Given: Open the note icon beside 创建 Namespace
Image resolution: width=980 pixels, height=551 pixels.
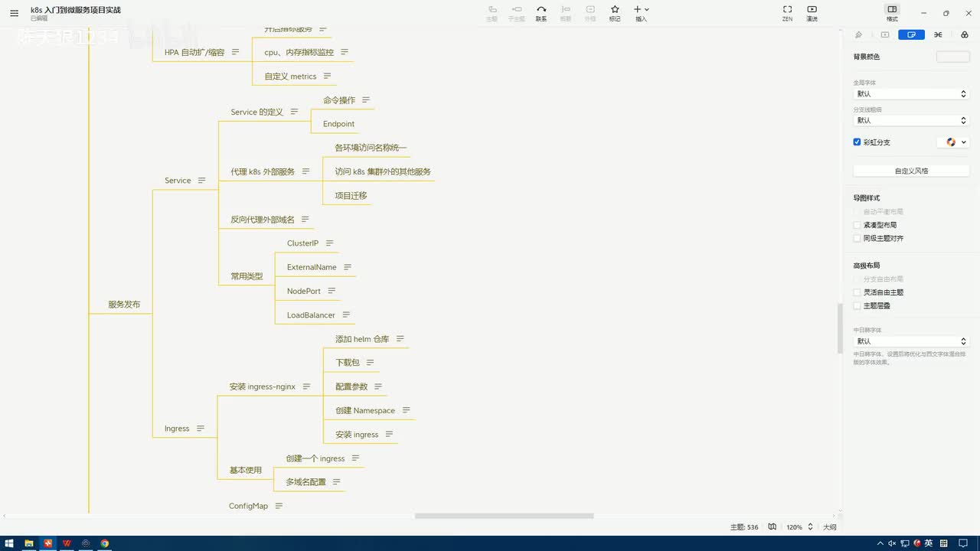Looking at the screenshot, I should 406,410.
